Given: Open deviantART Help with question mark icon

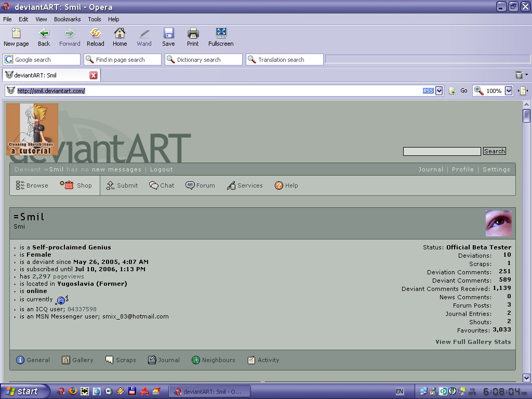Looking at the screenshot, I should pyautogui.click(x=286, y=185).
